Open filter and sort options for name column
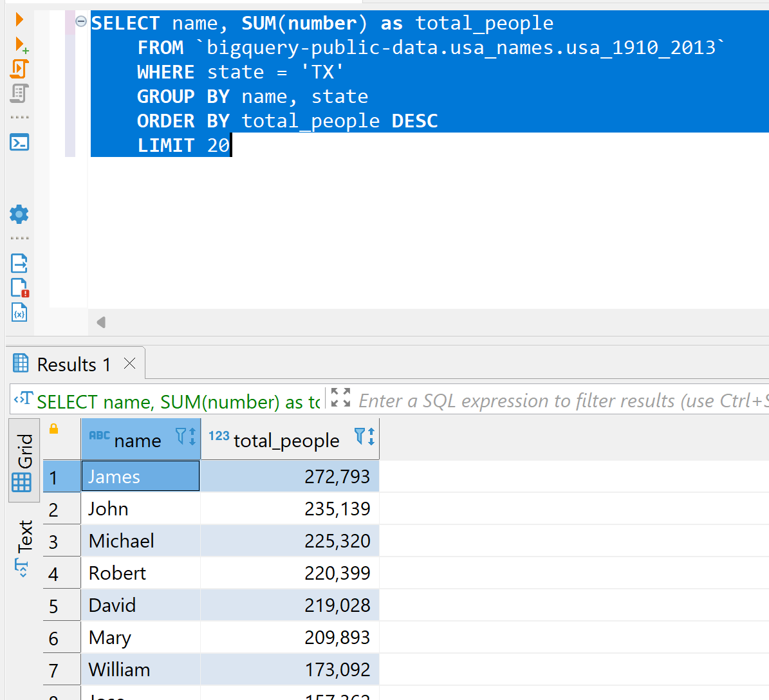The width and height of the screenshot is (769, 700). coord(185,437)
